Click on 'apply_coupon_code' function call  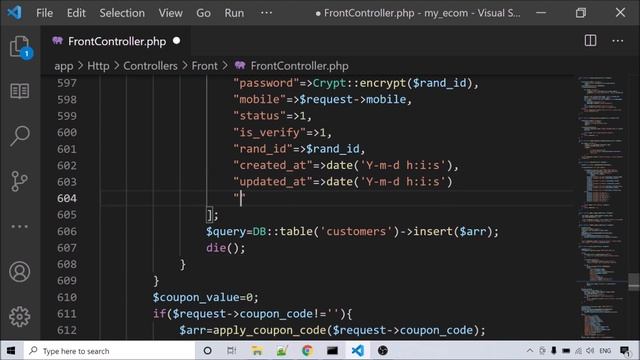click(x=269, y=330)
